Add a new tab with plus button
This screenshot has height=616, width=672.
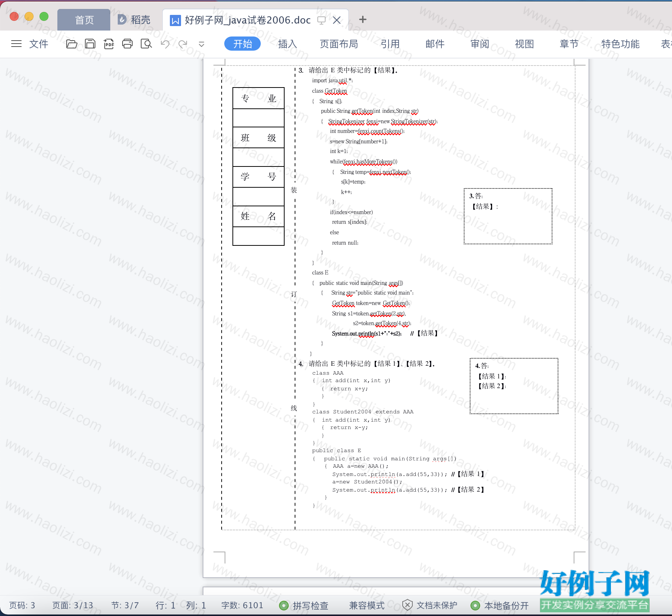tap(363, 19)
